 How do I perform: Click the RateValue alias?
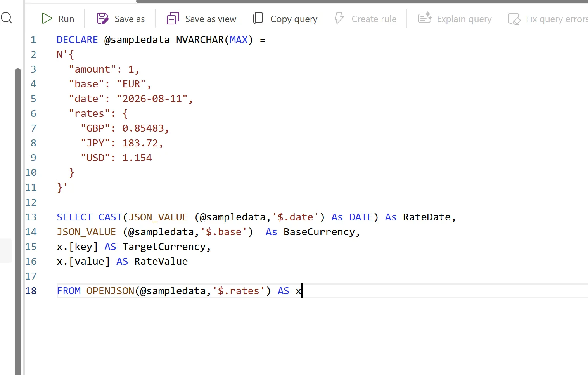[x=161, y=262]
